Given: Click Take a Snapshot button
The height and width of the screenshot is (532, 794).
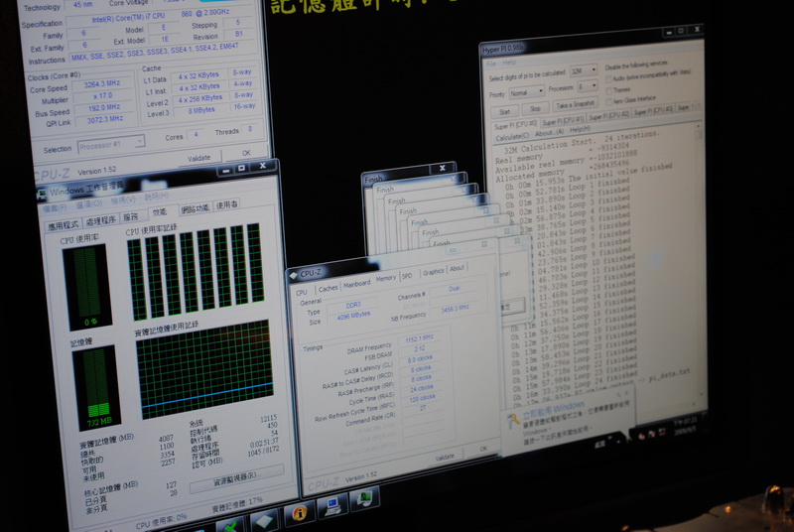Looking at the screenshot, I should point(575,105).
